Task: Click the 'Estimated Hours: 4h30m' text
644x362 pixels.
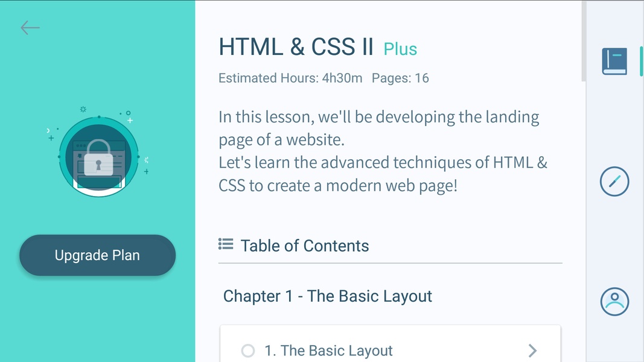Action: pos(290,78)
